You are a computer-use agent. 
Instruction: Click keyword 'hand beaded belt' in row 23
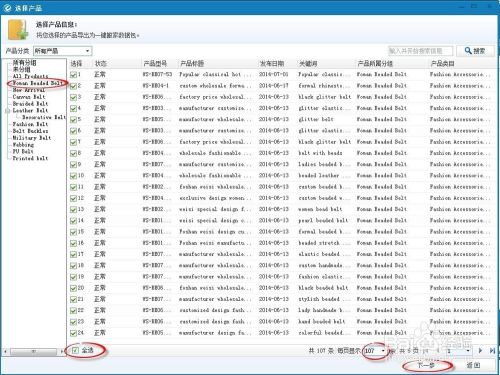321,322
